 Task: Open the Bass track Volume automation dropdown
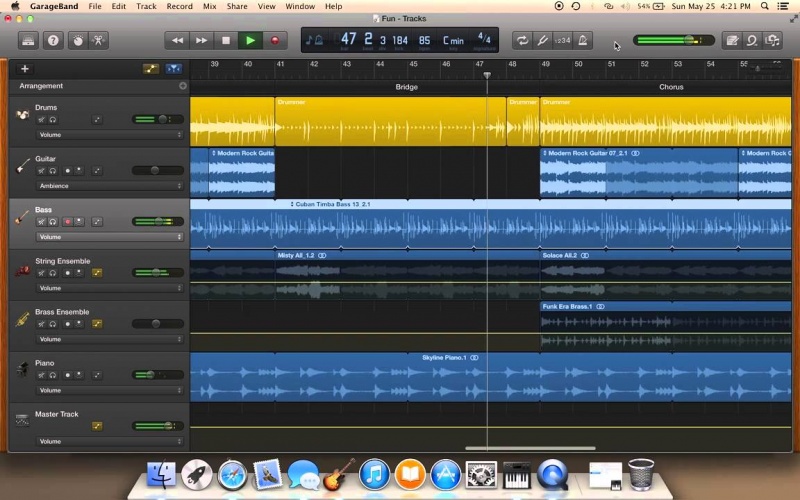(110, 237)
